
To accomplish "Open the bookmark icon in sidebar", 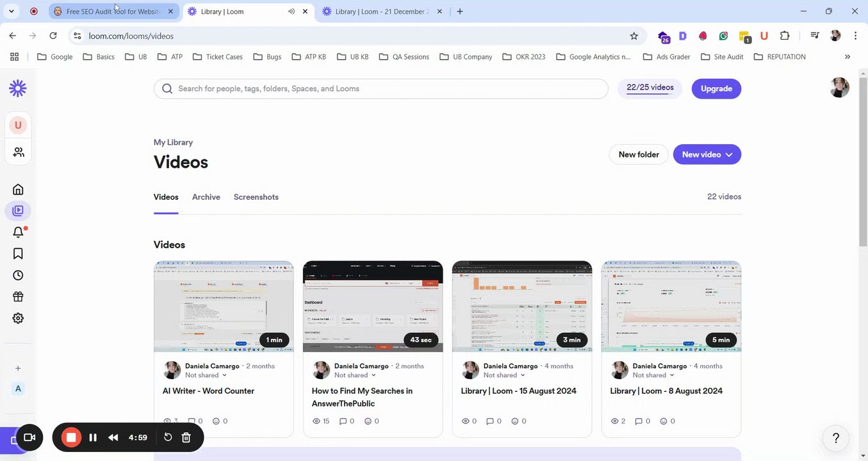I will pyautogui.click(x=18, y=254).
